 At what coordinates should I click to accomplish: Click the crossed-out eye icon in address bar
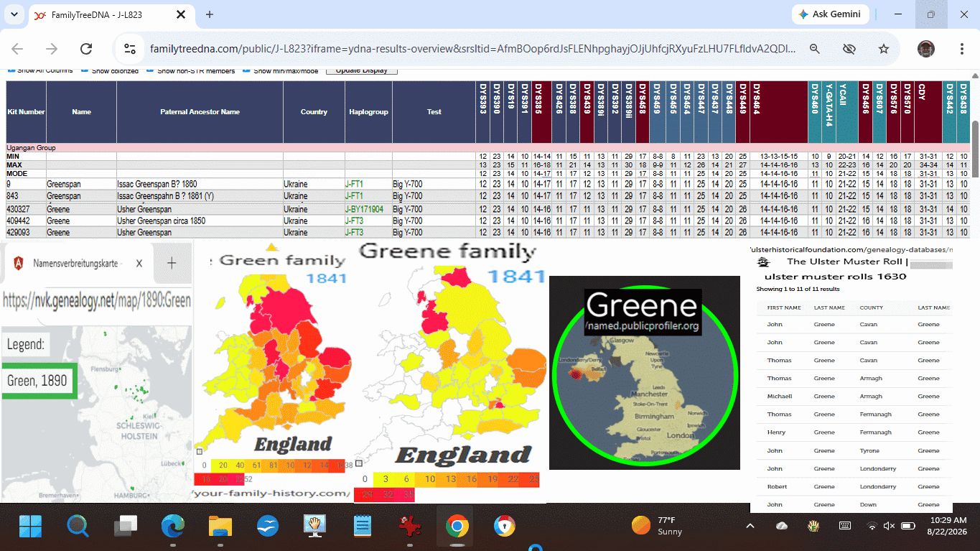pyautogui.click(x=849, y=49)
